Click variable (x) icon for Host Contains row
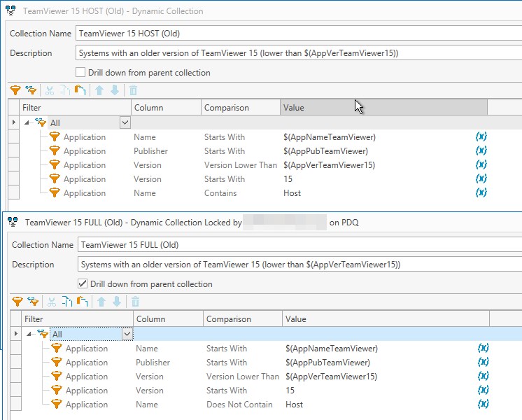522x420 pixels. tap(481, 192)
